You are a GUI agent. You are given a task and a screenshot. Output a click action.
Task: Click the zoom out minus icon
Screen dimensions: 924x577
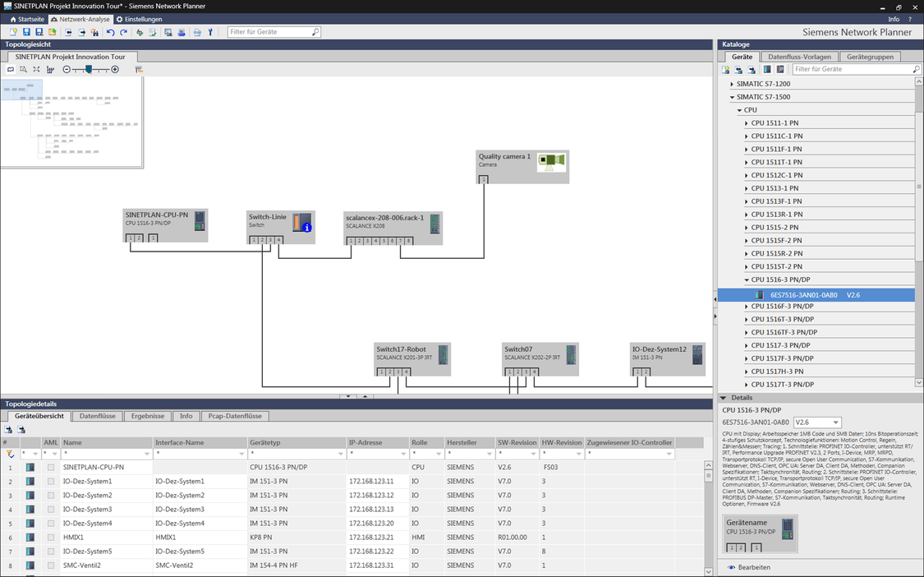67,70
